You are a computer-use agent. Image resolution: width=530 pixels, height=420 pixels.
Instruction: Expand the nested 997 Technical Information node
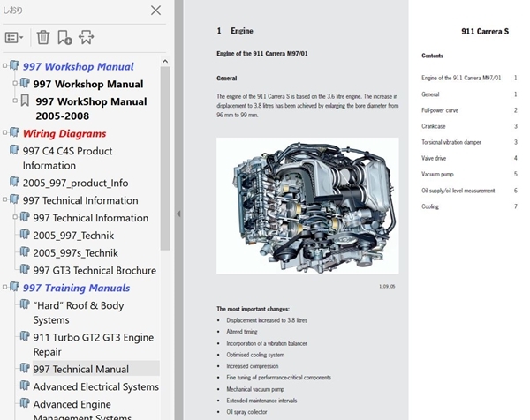click(15, 217)
